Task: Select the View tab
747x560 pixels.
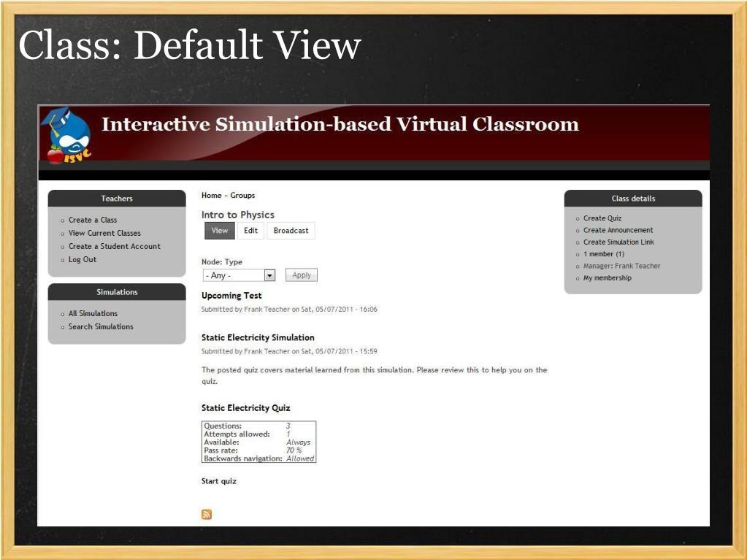Action: point(220,231)
